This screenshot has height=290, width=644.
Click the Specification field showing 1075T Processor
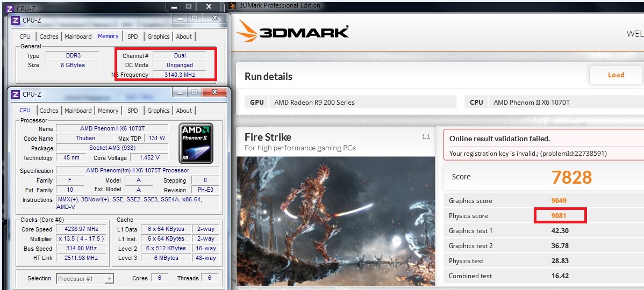coord(138,170)
